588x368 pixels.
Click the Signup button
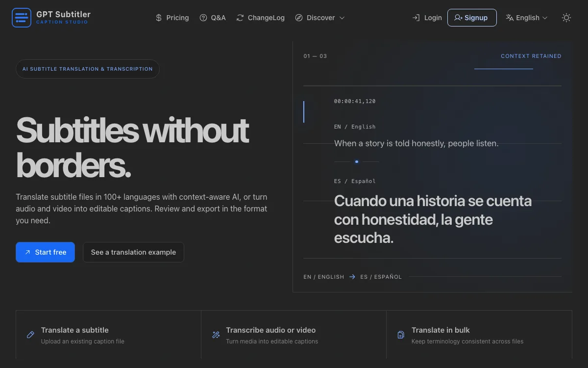tap(472, 18)
